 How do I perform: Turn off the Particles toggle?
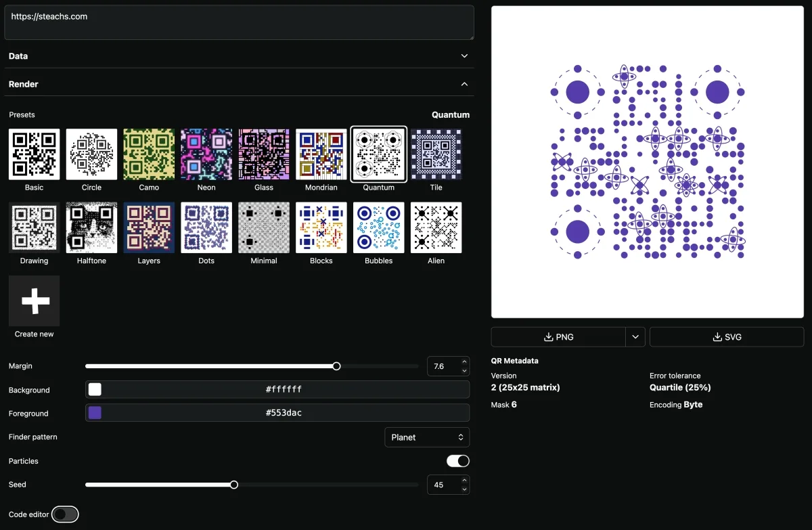(x=458, y=461)
